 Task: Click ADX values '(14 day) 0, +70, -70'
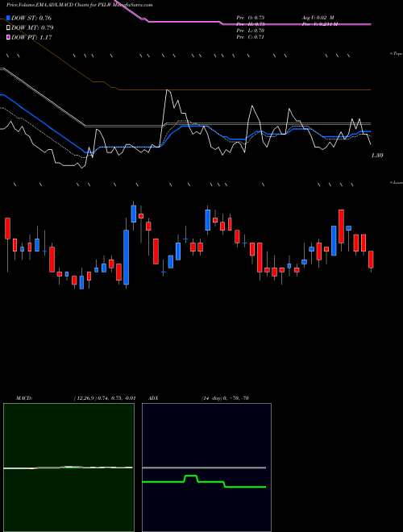coord(225,398)
